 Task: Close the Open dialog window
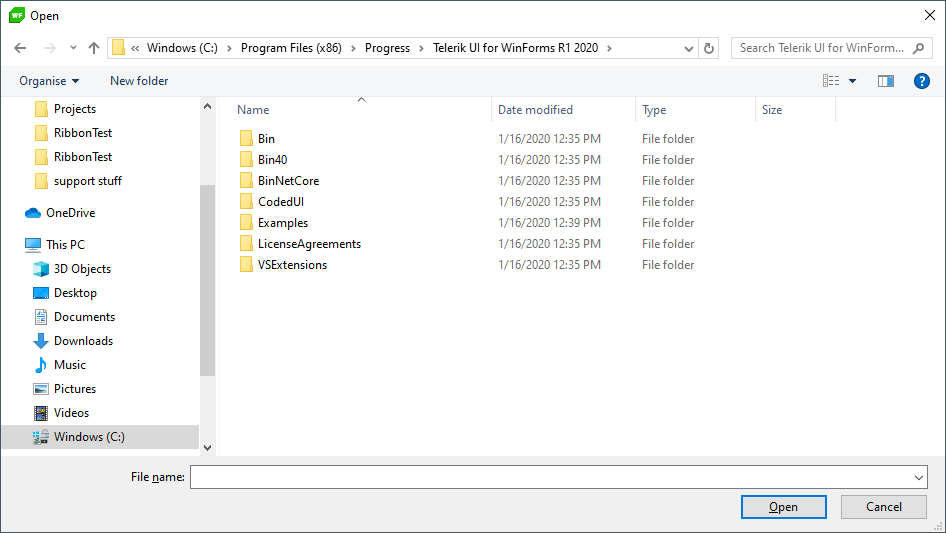click(930, 16)
